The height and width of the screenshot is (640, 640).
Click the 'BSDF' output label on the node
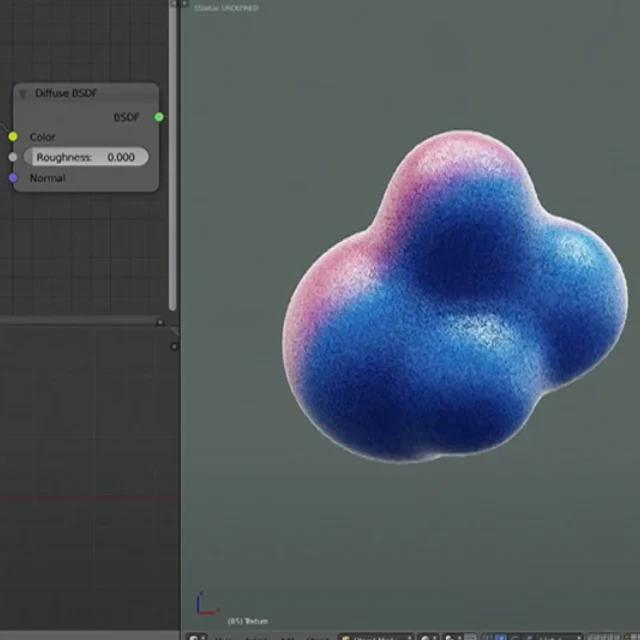click(127, 118)
